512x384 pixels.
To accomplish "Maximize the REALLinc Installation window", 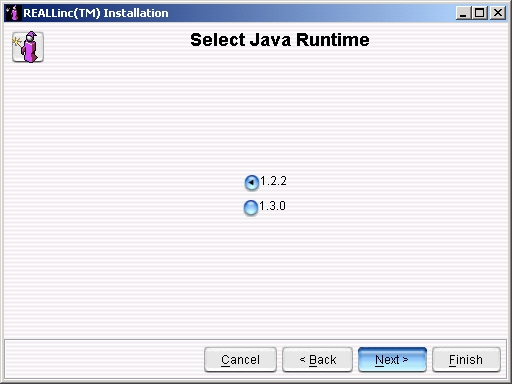I will (480, 13).
